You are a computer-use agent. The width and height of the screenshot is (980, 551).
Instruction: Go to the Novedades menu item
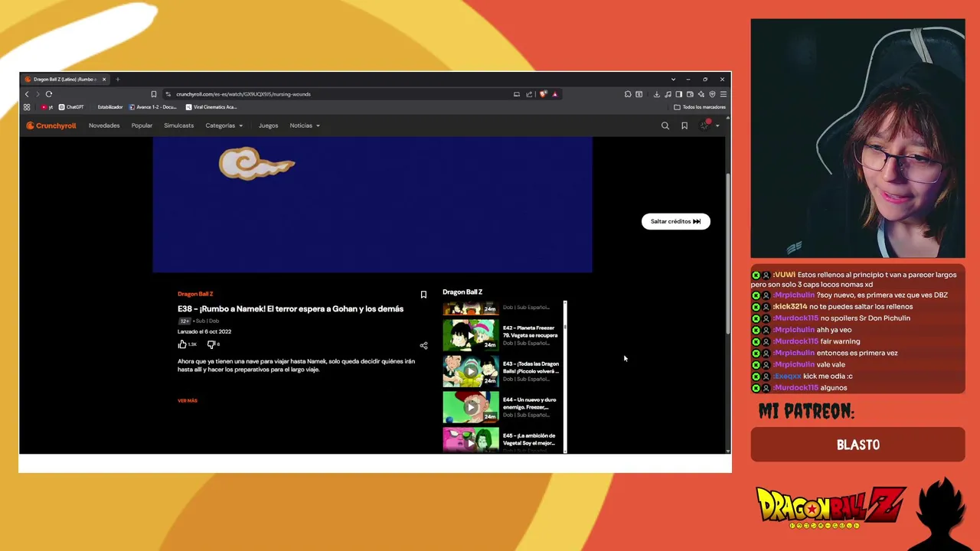coord(104,126)
